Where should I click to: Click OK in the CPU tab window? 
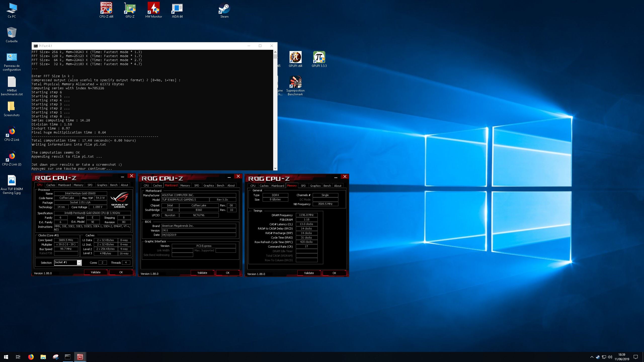tap(121, 272)
